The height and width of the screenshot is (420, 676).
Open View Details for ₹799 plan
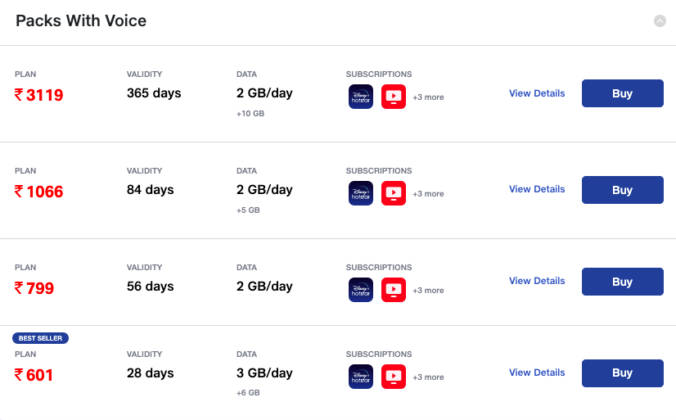tap(536, 281)
